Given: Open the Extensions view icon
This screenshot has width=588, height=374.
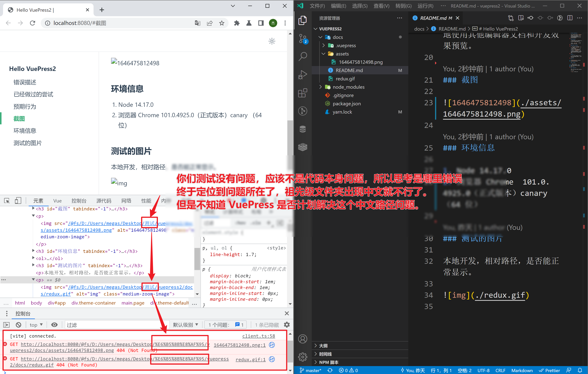Looking at the screenshot, I should point(303,93).
